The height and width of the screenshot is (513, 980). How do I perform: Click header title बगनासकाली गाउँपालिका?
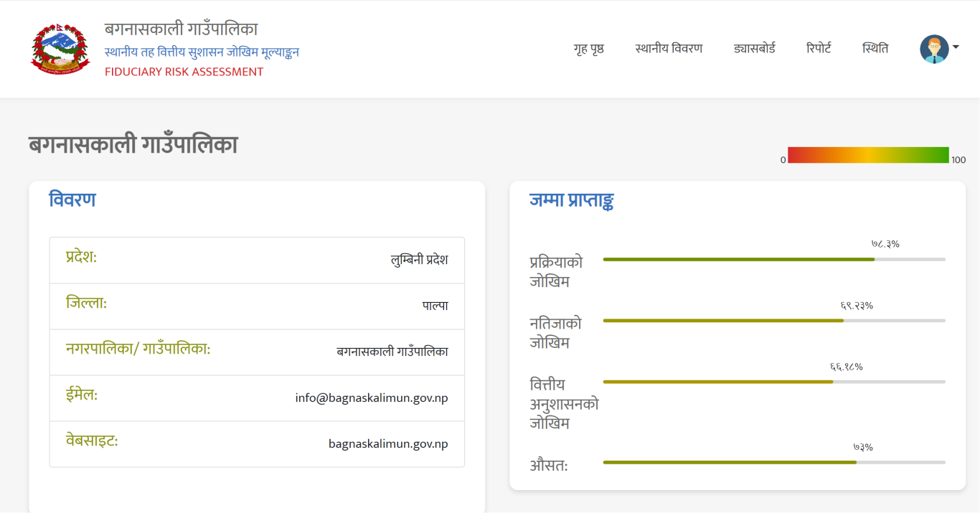click(x=181, y=29)
